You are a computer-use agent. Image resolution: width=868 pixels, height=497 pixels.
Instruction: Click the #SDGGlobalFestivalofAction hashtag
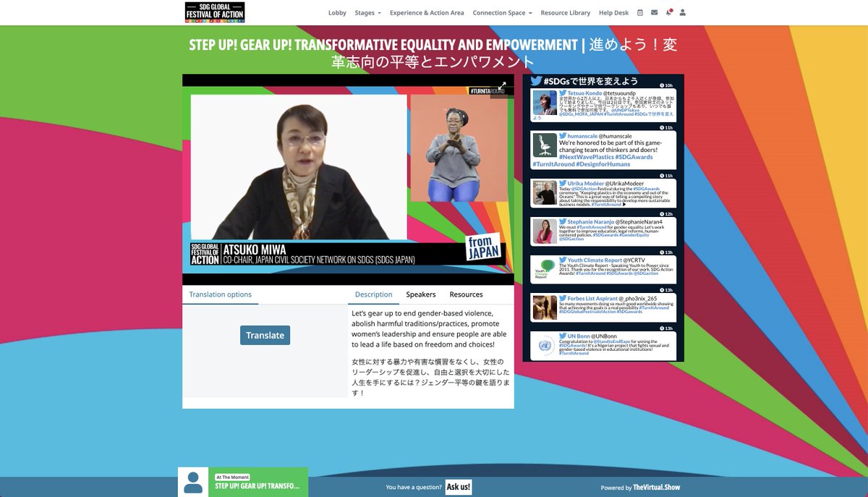point(587,312)
